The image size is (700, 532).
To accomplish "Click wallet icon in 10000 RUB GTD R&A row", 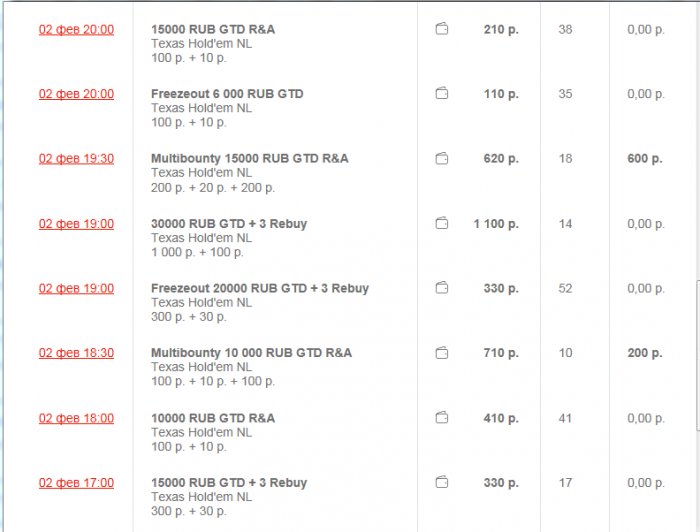I will [x=441, y=418].
